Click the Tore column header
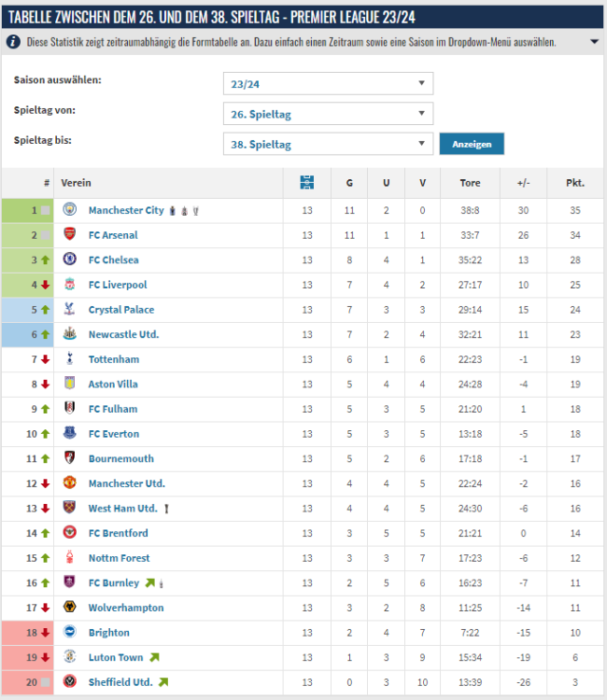 tap(471, 183)
